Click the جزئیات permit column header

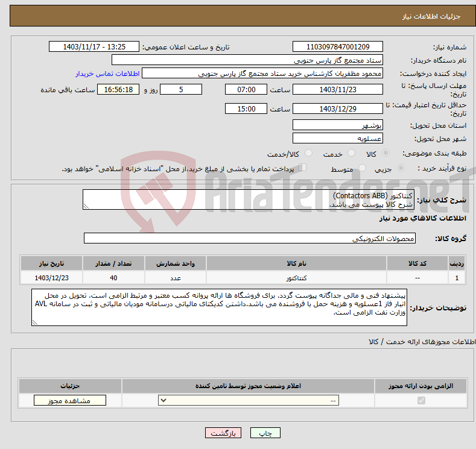point(70,386)
